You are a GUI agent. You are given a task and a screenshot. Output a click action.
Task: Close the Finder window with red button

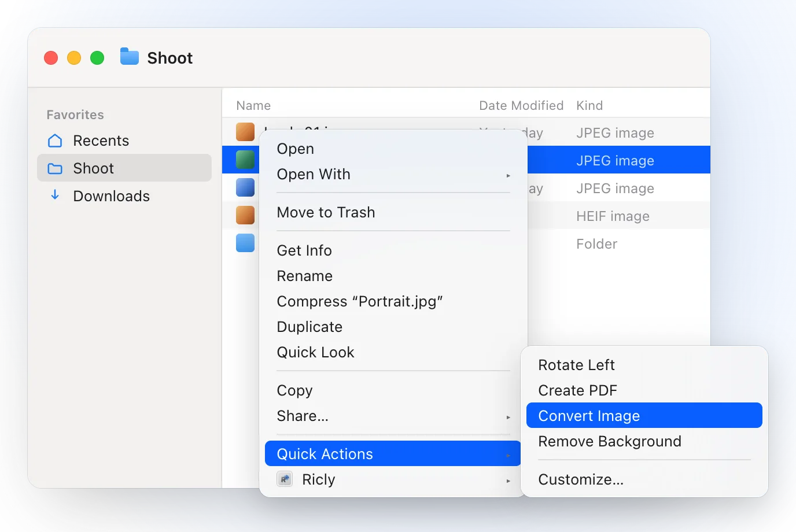pyautogui.click(x=51, y=58)
